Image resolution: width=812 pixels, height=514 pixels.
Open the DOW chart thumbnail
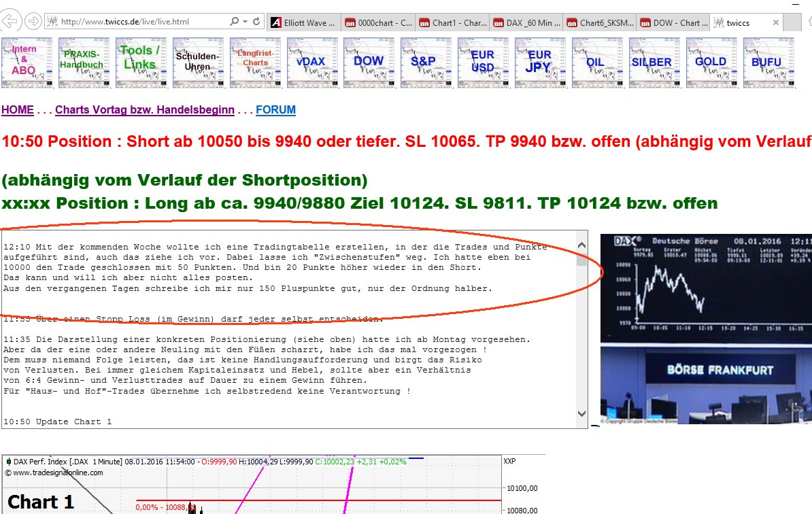coord(369,63)
